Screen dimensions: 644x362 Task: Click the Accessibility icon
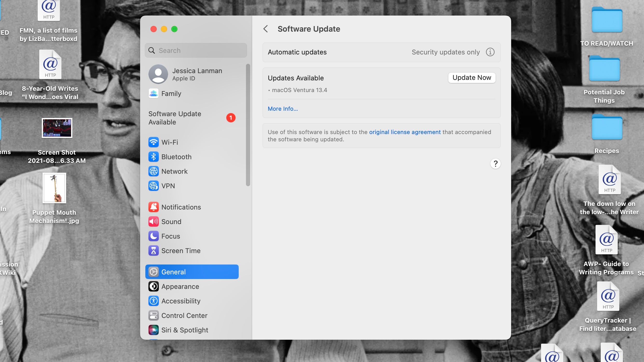pyautogui.click(x=153, y=301)
